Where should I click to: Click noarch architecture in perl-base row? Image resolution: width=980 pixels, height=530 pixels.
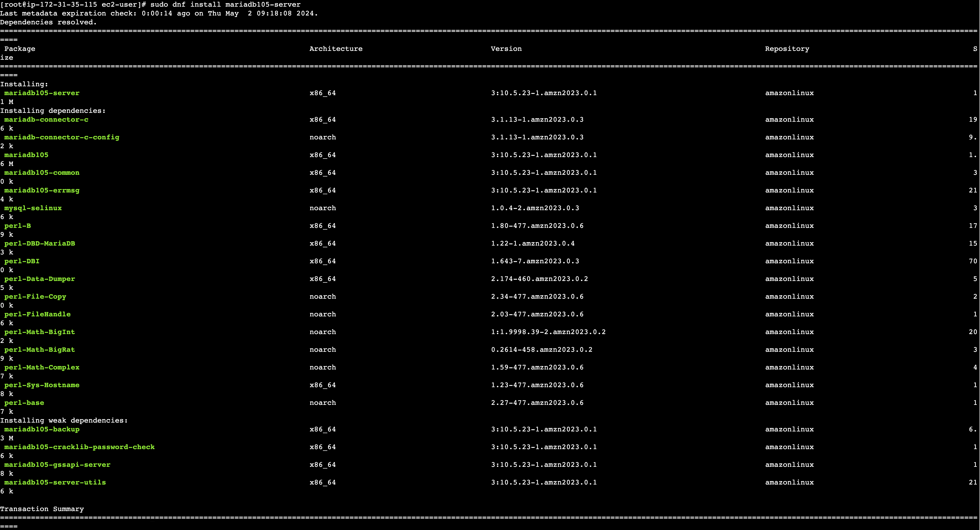pyautogui.click(x=323, y=403)
